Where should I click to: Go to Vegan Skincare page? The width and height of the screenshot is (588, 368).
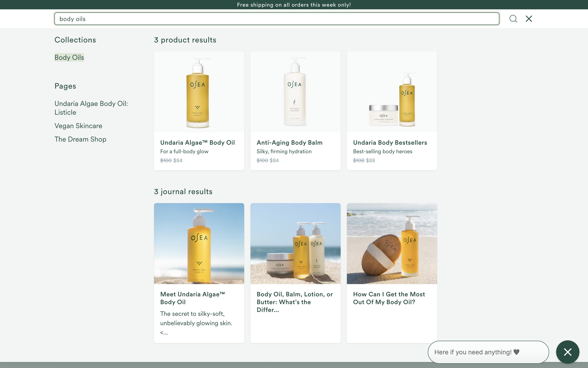click(78, 126)
